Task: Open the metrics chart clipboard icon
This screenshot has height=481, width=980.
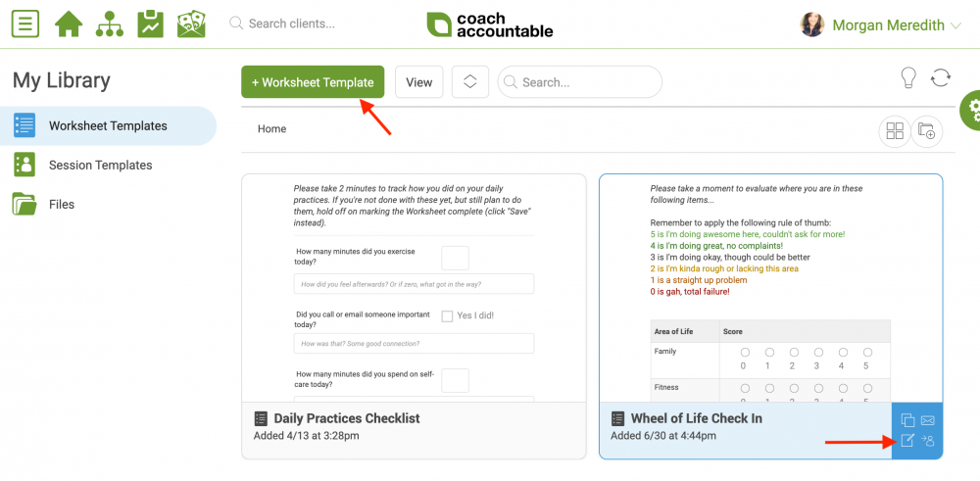Action: [x=151, y=24]
